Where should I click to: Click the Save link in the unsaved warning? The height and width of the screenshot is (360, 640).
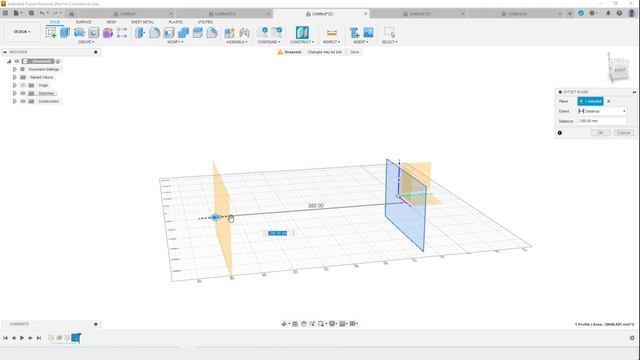pyautogui.click(x=355, y=52)
